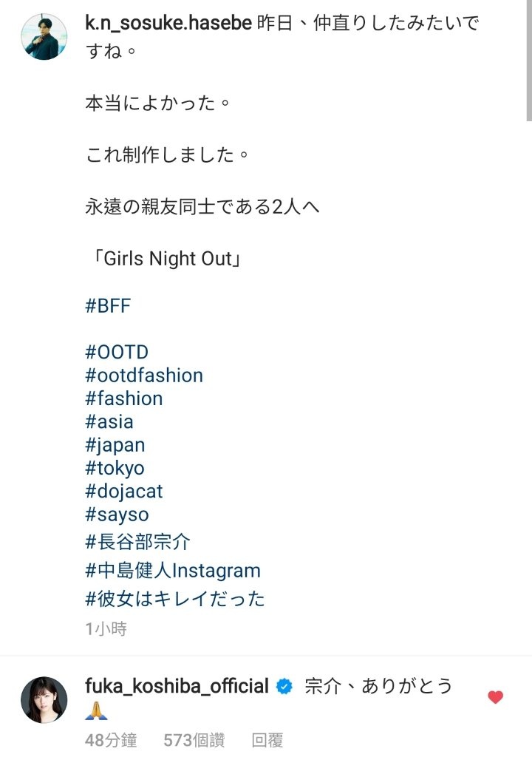Open the #fashion hashtag

123,398
